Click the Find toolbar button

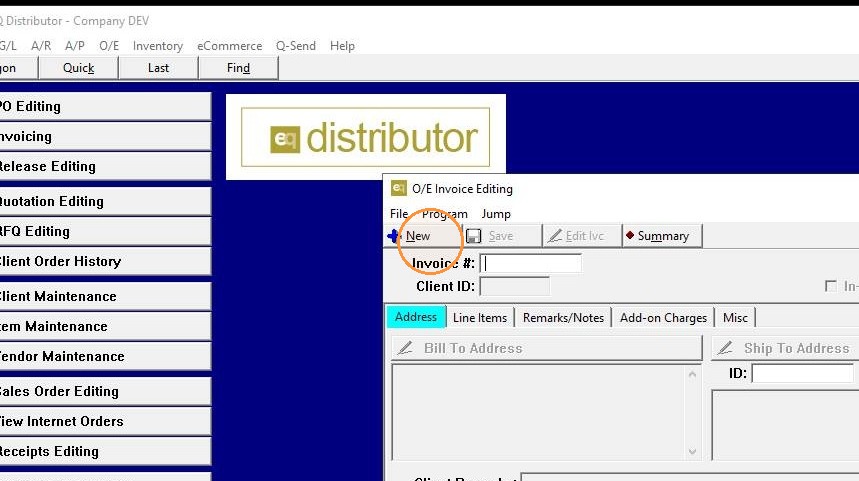(238, 68)
